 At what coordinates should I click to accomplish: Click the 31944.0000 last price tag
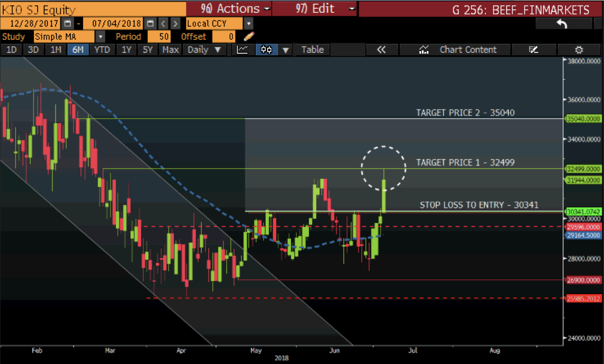point(584,180)
